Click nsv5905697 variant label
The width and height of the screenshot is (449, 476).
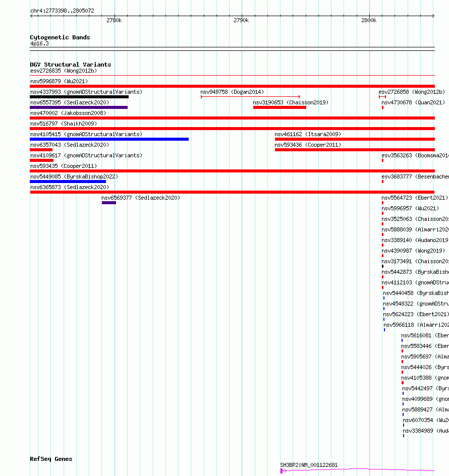[x=425, y=357]
